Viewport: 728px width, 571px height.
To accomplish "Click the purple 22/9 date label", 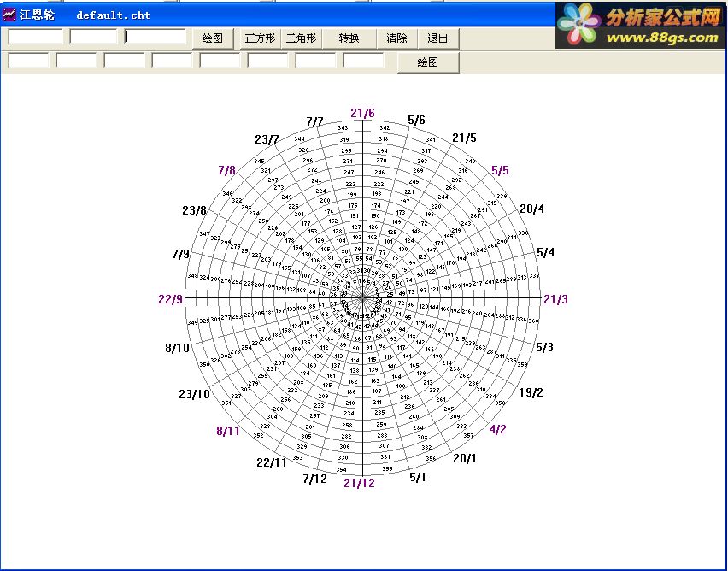I will tap(170, 300).
